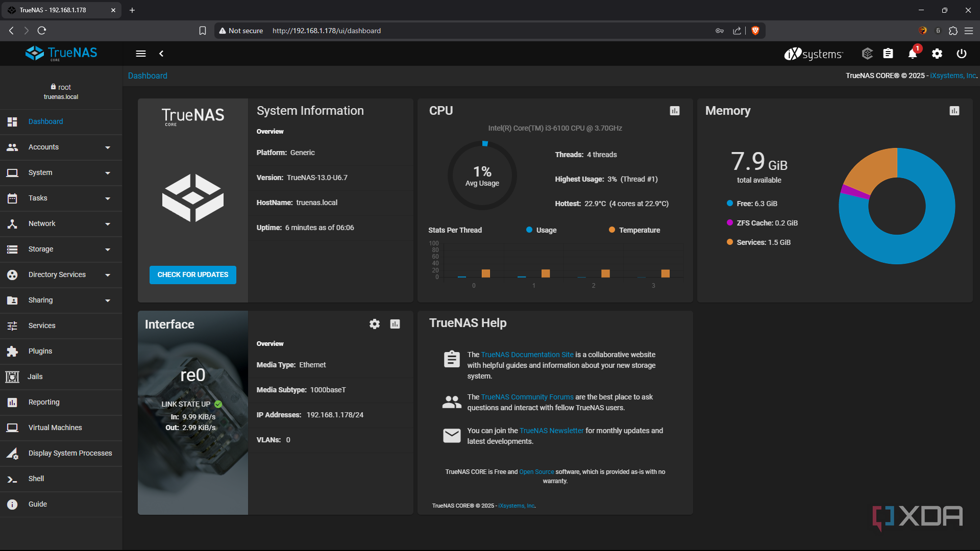Expand the Accounts menu
Image resolution: width=980 pixels, height=551 pixels.
61,147
